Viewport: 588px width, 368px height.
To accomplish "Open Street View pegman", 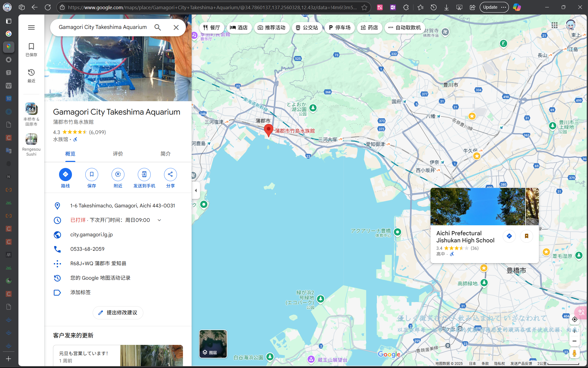I will (575, 353).
